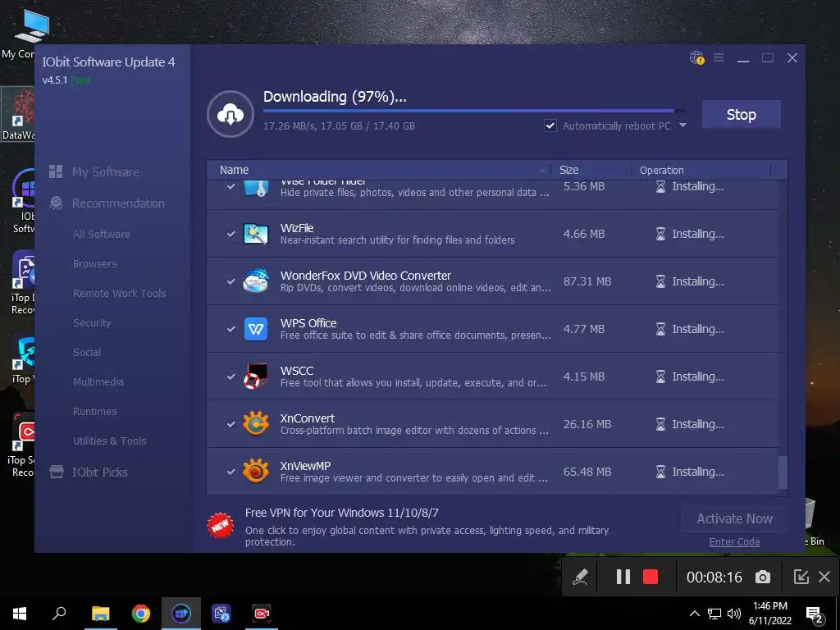Collapse the recorder toolbar with the arrow icon
Image resolution: width=840 pixels, height=630 pixels.
(801, 577)
